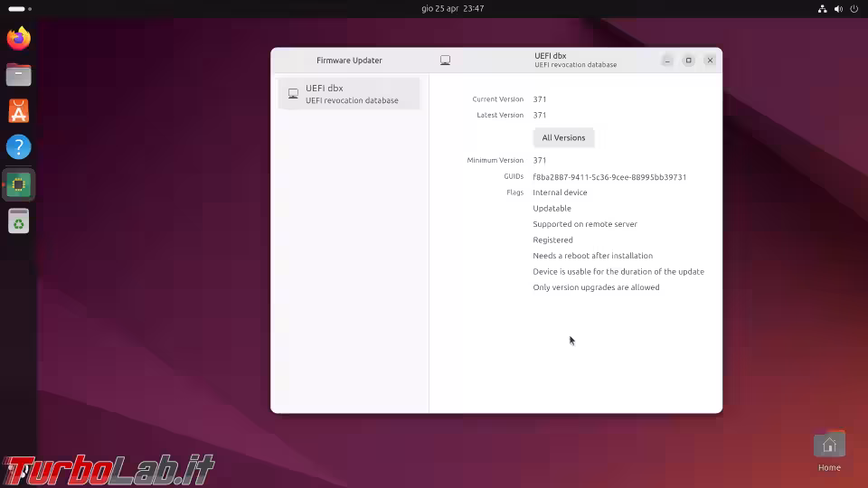Click the Minimum Version label

(x=495, y=160)
